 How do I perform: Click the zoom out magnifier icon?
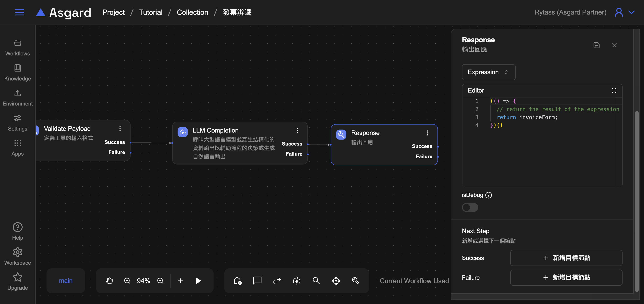pos(127,281)
